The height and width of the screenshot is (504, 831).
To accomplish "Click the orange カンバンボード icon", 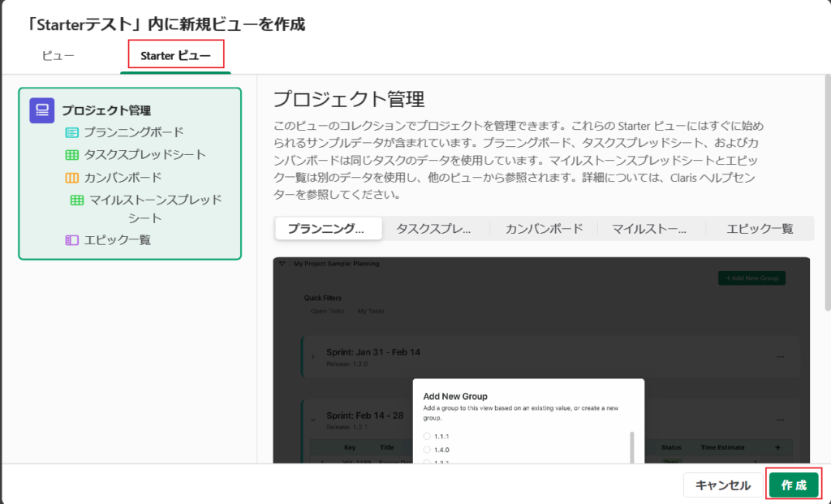I will pos(72,177).
